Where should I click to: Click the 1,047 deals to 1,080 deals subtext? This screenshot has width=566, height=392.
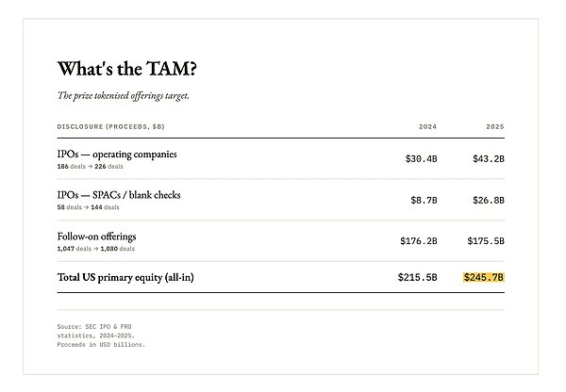pyautogui.click(x=95, y=249)
